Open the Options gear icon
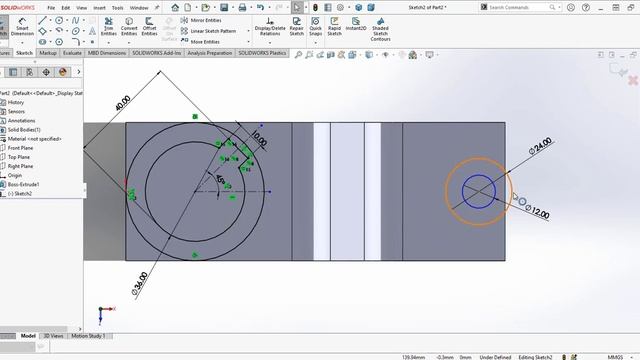Image resolution: width=640 pixels, height=360 pixels. point(340,7)
